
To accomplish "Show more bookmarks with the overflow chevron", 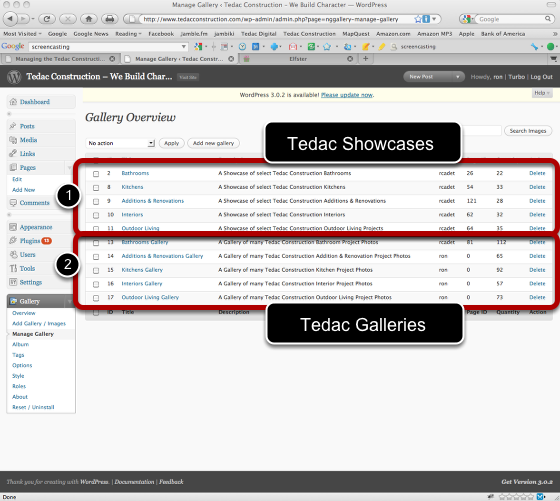I will click(x=555, y=34).
